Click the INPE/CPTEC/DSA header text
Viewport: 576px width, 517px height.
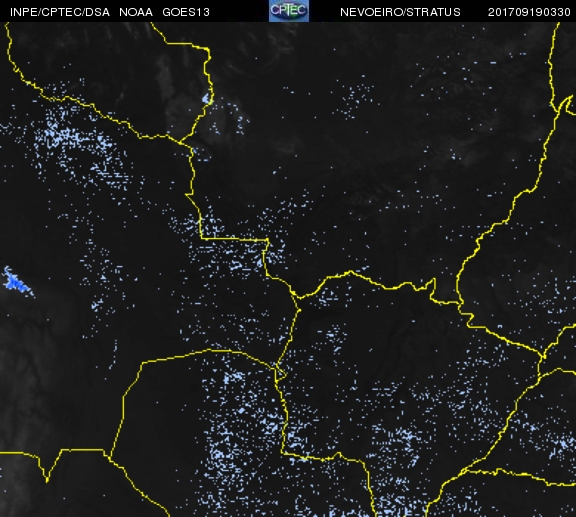[x=60, y=12]
